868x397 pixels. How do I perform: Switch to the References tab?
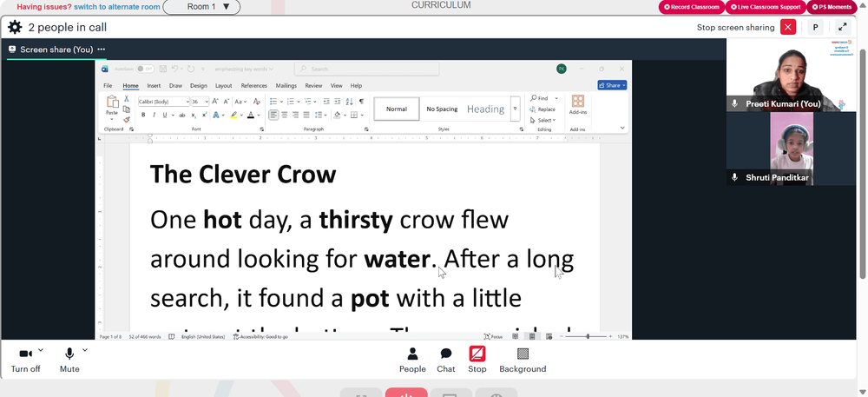coord(254,86)
